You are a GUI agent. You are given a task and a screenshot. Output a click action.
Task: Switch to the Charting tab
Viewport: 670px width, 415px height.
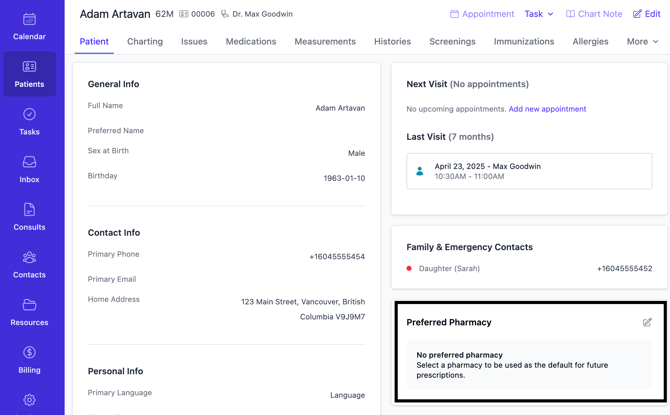coord(145,42)
